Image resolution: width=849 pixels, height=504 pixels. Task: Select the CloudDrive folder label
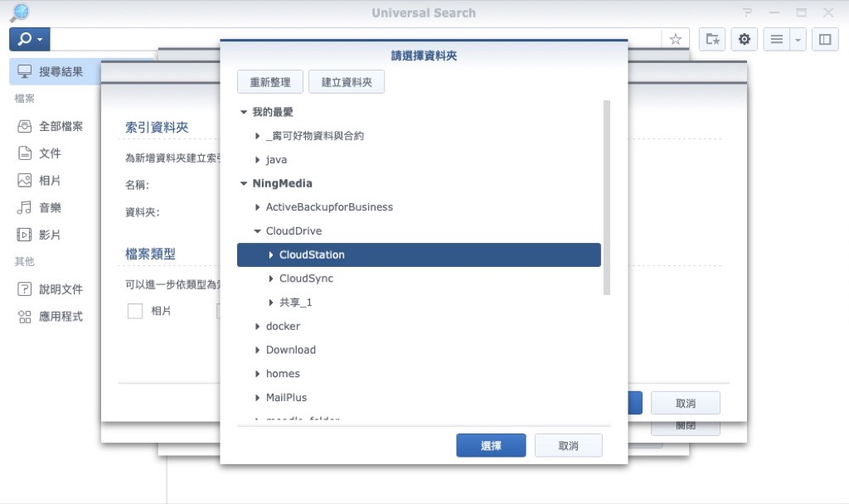click(294, 231)
